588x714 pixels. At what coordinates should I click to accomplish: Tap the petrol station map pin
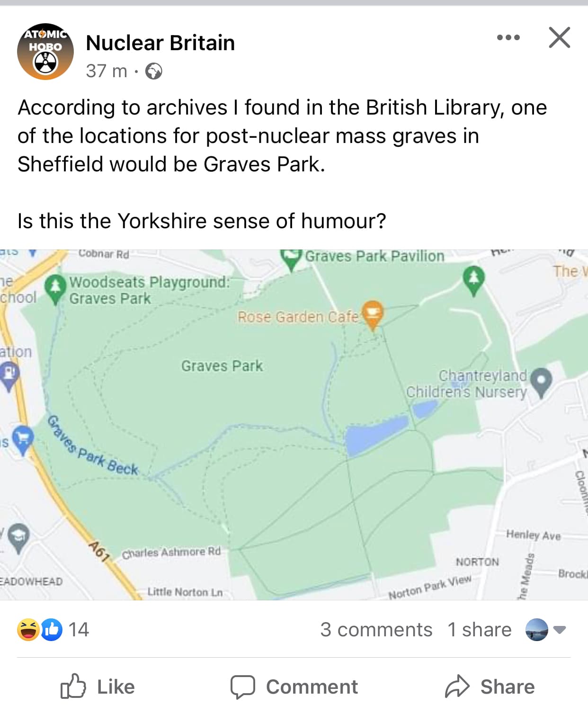[x=9, y=375]
